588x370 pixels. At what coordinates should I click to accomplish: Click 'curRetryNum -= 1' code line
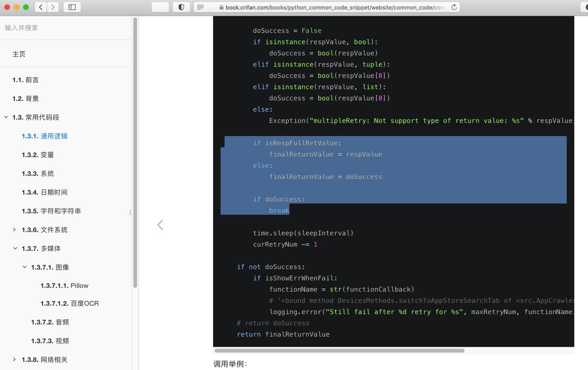[x=285, y=244]
